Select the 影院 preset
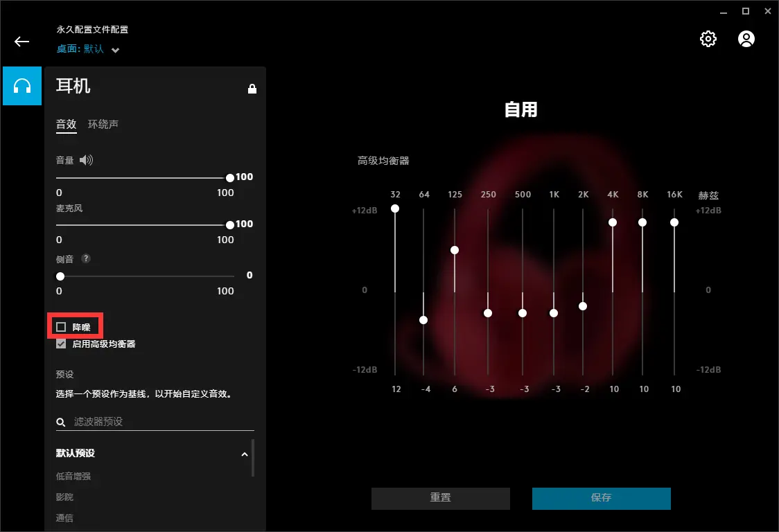Image resolution: width=779 pixels, height=532 pixels. [64, 497]
